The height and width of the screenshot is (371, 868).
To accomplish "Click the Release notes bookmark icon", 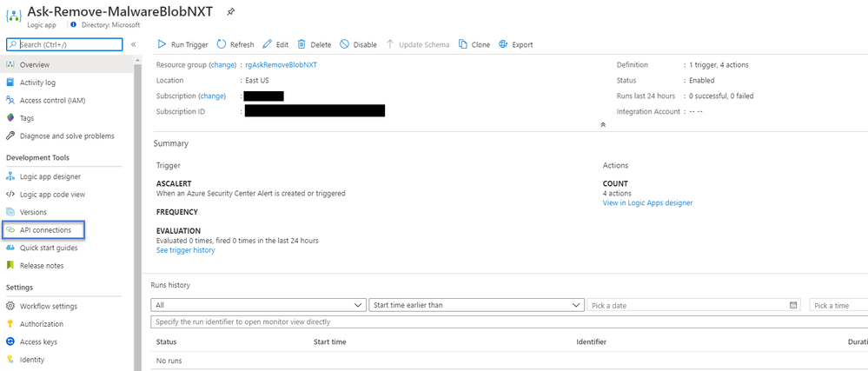I will click(x=10, y=266).
